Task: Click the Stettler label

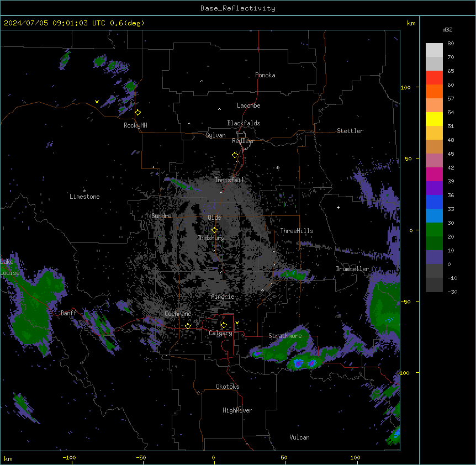Action: (350, 131)
